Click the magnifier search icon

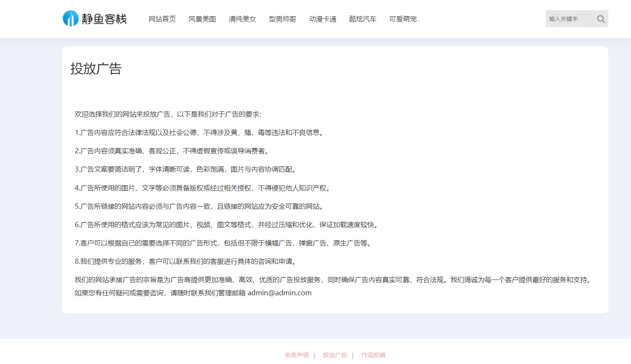(x=601, y=19)
